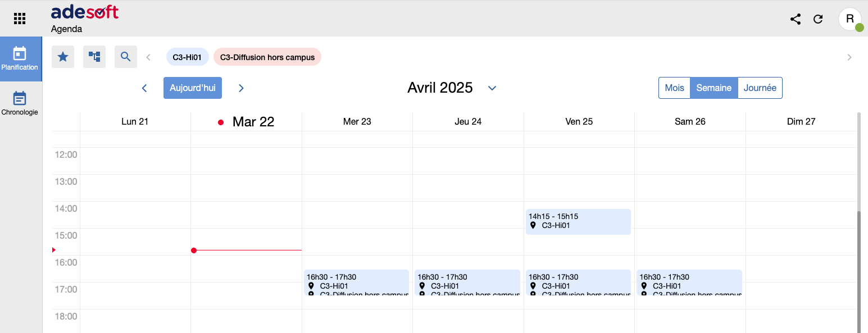
Task: Open Planification in the sidebar
Action: [x=20, y=59]
